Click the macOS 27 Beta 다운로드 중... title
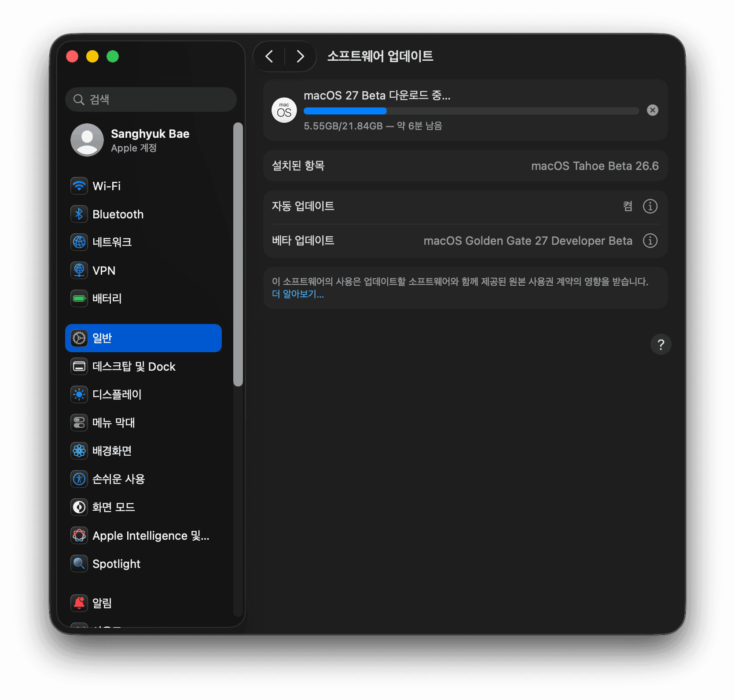 pyautogui.click(x=377, y=96)
